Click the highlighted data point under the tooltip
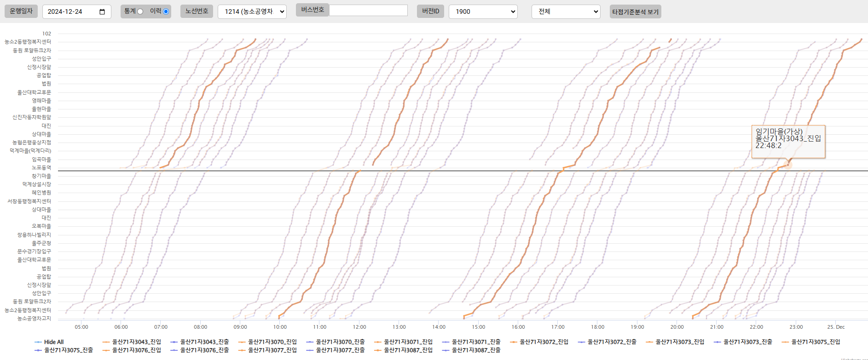This screenshot has height=360, width=868. [787, 164]
